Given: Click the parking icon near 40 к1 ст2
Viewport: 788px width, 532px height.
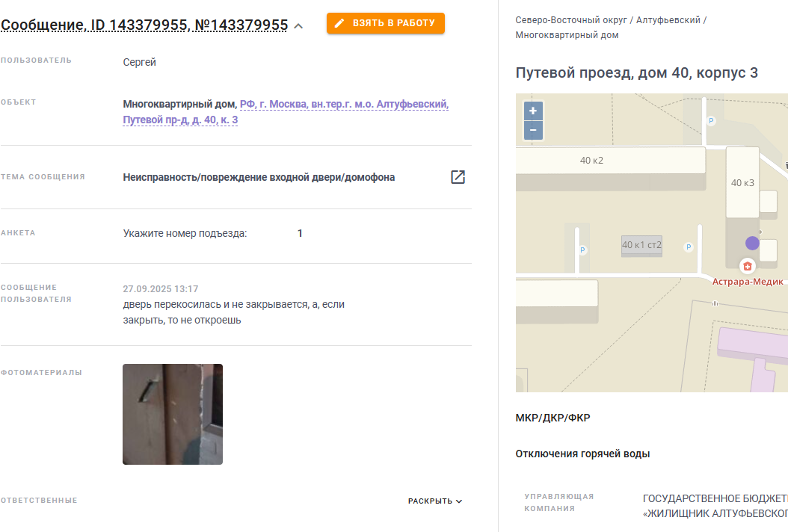Looking at the screenshot, I should 689,247.
